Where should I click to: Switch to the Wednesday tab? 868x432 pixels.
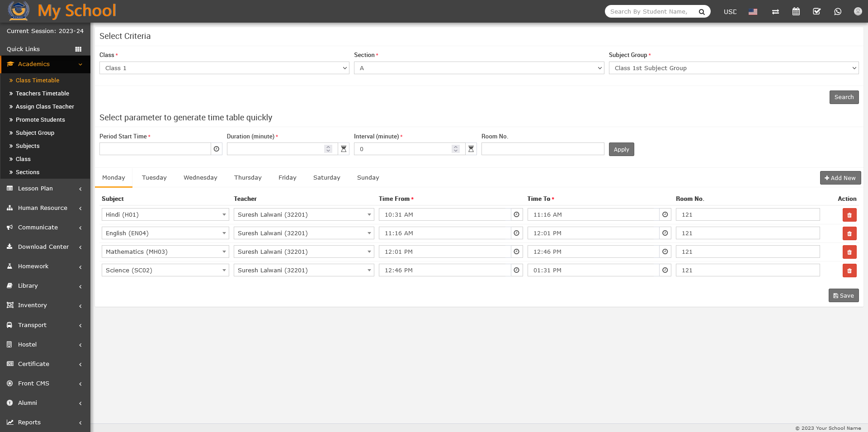click(200, 178)
